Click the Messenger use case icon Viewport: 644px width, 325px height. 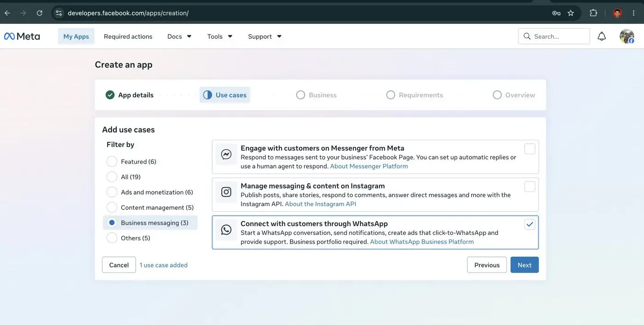pos(226,154)
